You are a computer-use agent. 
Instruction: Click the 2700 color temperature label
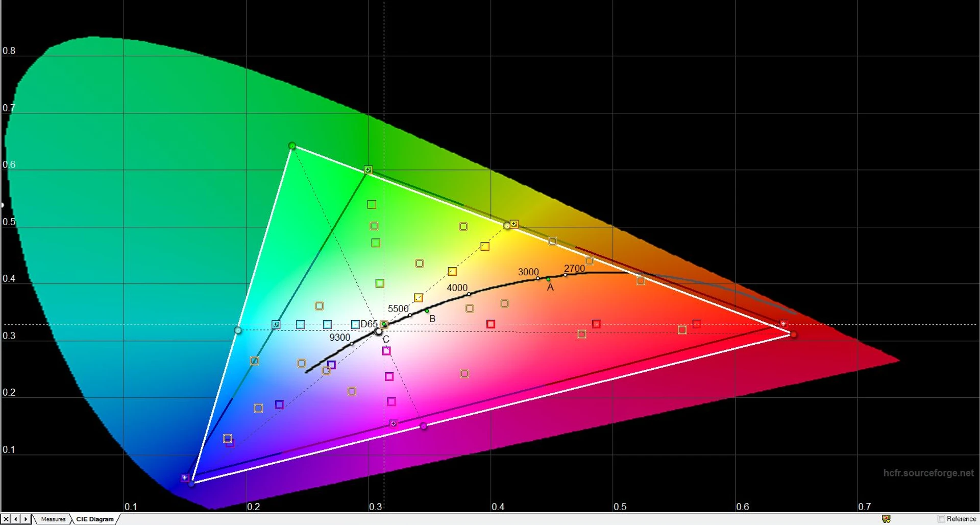click(x=574, y=269)
